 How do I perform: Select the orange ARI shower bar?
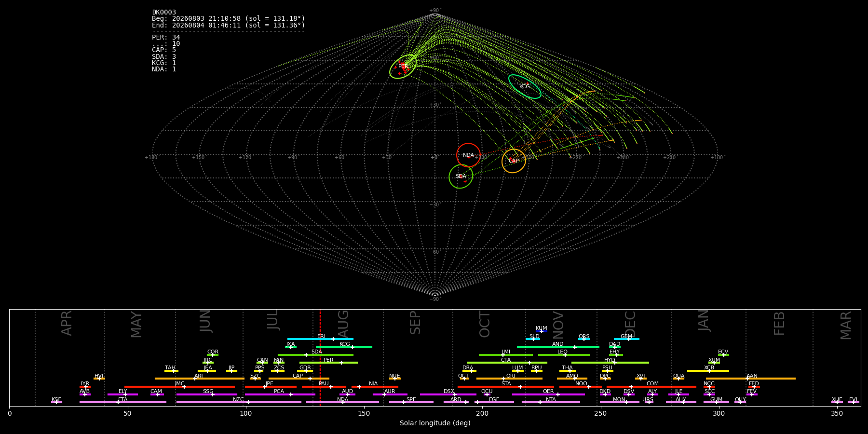(x=200, y=379)
